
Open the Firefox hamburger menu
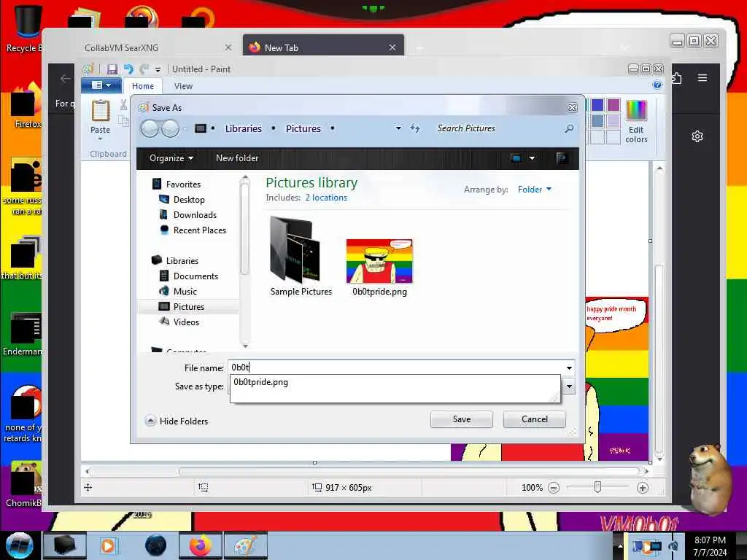(x=703, y=77)
